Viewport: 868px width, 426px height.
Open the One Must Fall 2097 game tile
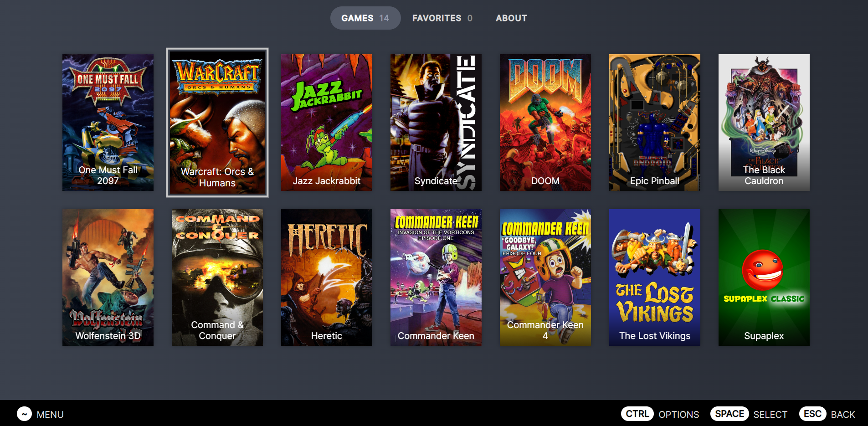coord(108,123)
